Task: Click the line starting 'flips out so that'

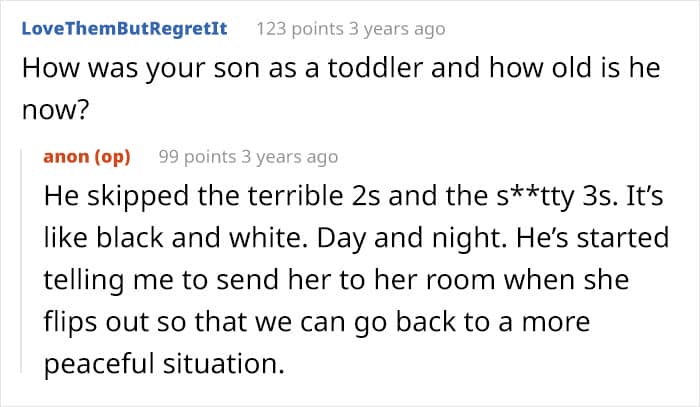Action: pyautogui.click(x=317, y=322)
